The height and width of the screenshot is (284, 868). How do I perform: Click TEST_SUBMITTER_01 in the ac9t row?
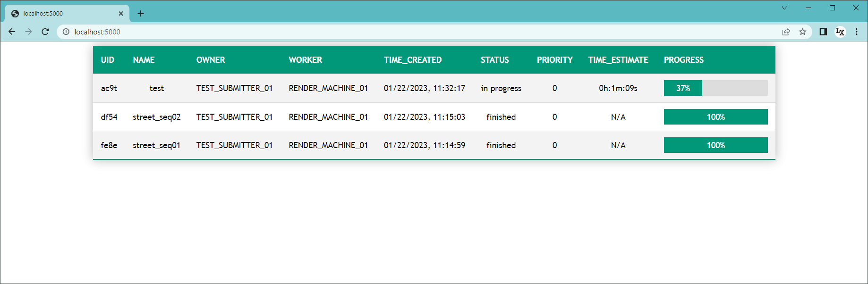tap(235, 88)
